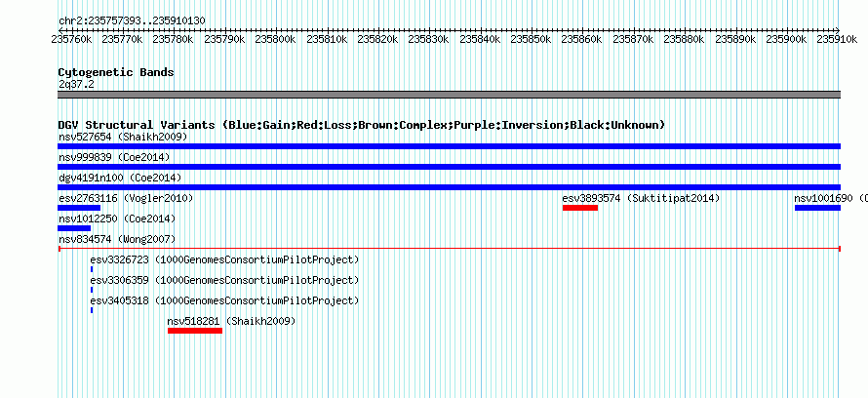Open the nsv1001690 variant label
Viewport: 868px width, 398px height.
(831, 198)
